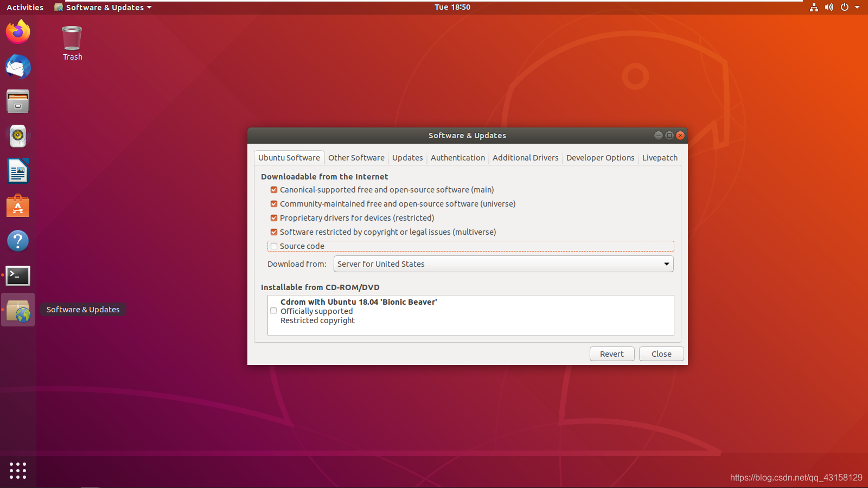The width and height of the screenshot is (868, 488).
Task: Open the Authentication tab
Action: coord(458,158)
